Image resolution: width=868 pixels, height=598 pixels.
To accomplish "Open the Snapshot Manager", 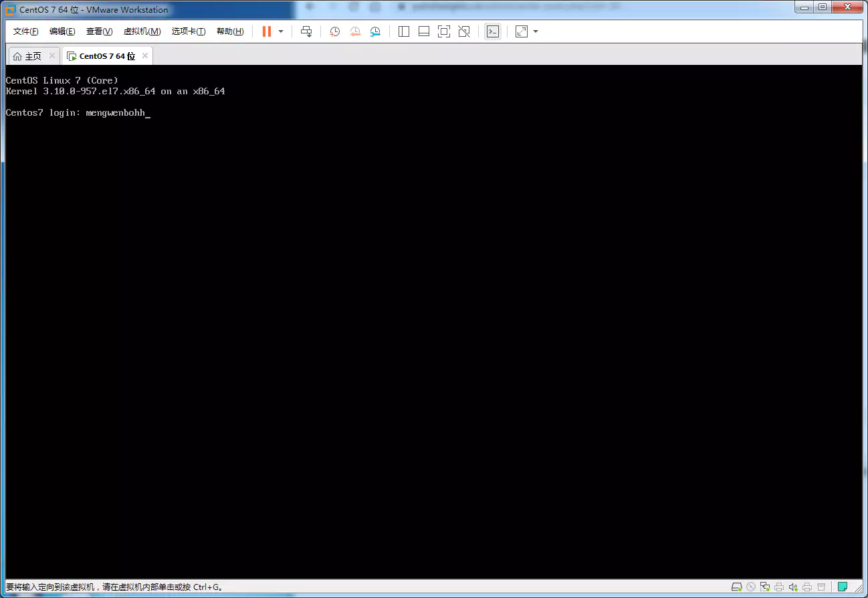I will pos(374,31).
